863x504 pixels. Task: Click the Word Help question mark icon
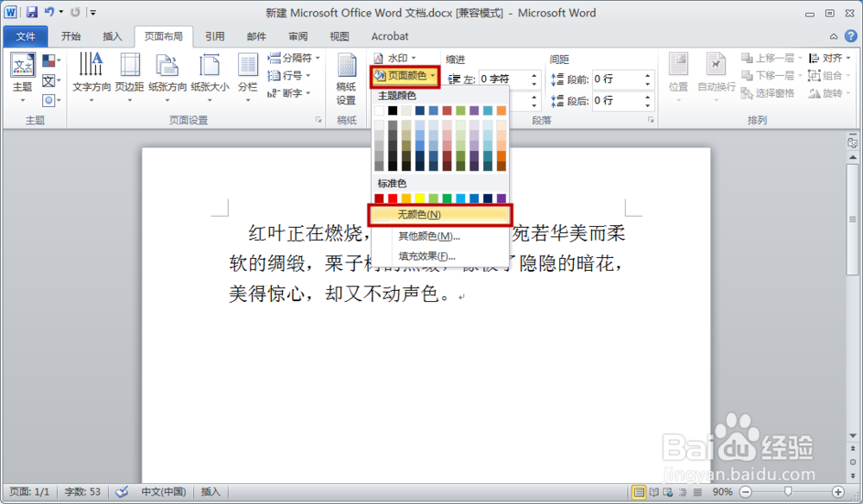[x=851, y=36]
